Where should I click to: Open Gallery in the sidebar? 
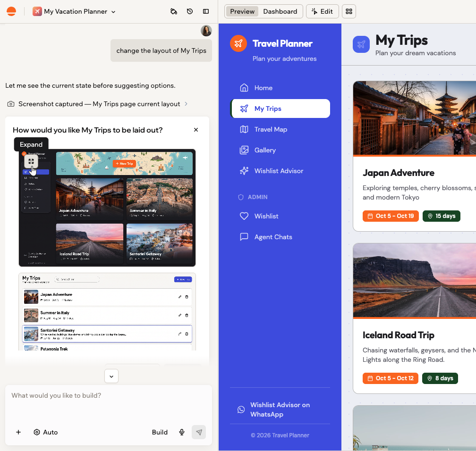pos(280,150)
